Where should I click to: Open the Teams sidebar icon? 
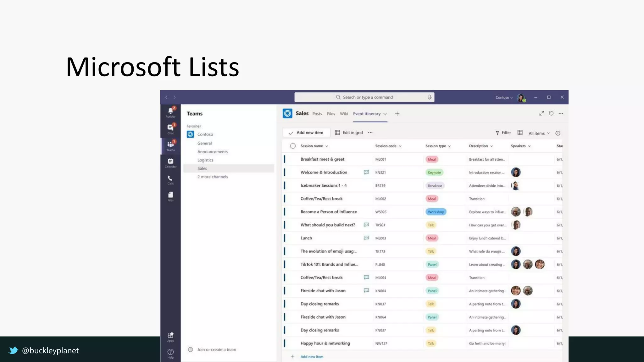tap(170, 146)
